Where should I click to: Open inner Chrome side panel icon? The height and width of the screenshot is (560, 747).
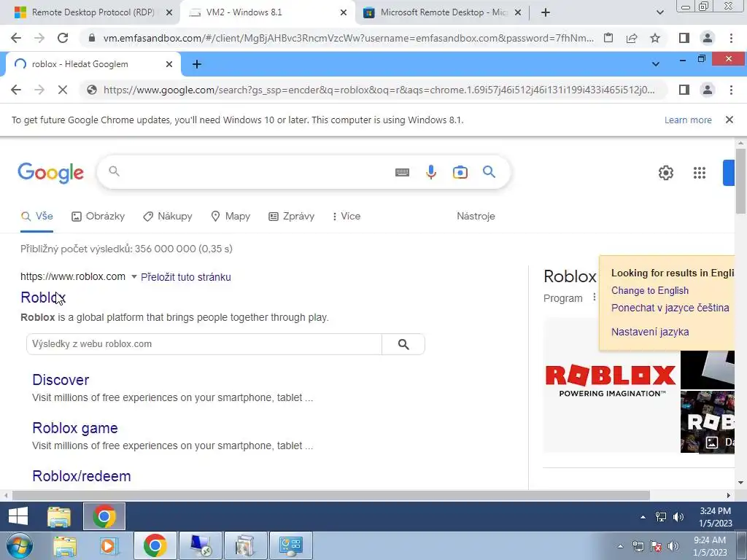click(684, 90)
